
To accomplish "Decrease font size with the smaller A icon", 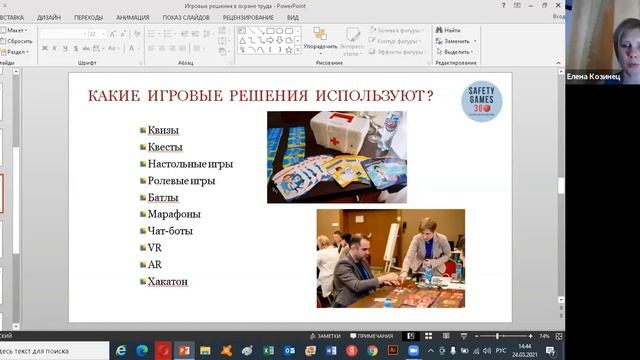I will (123, 34).
